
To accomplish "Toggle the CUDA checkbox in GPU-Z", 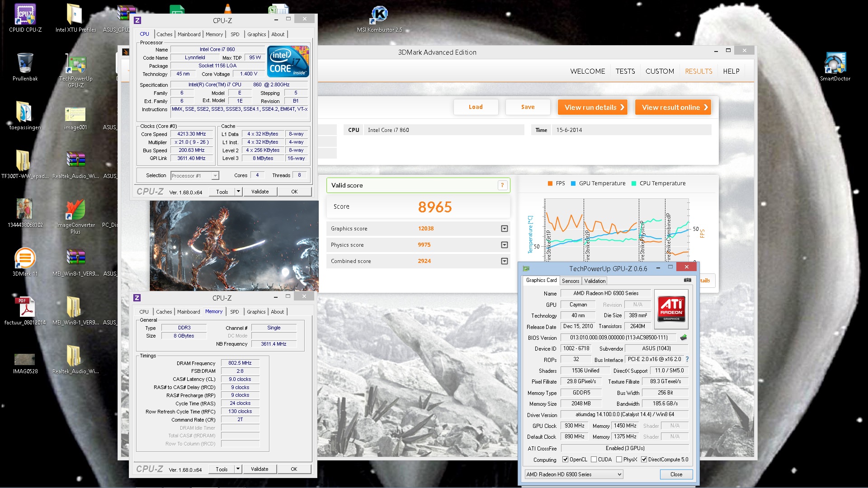I will [594, 460].
